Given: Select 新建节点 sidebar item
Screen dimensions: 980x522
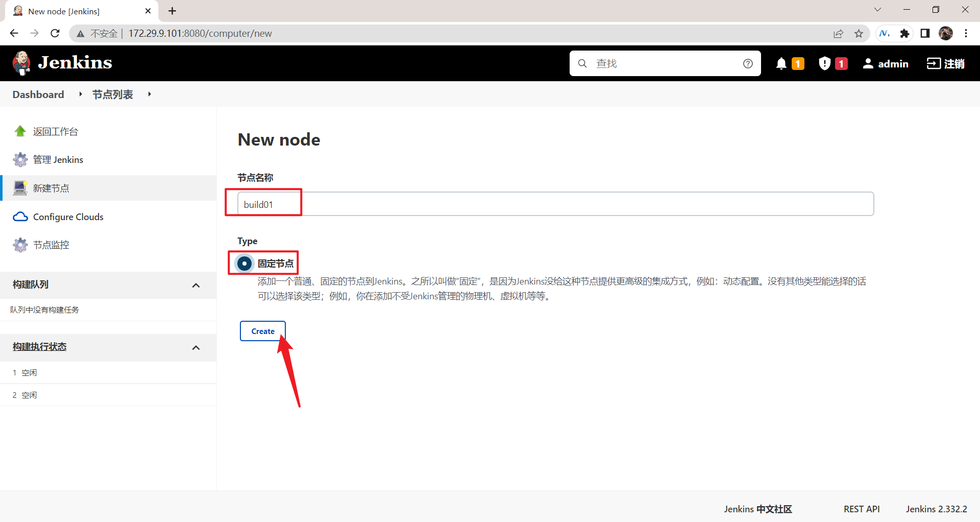Looking at the screenshot, I should 108,188.
